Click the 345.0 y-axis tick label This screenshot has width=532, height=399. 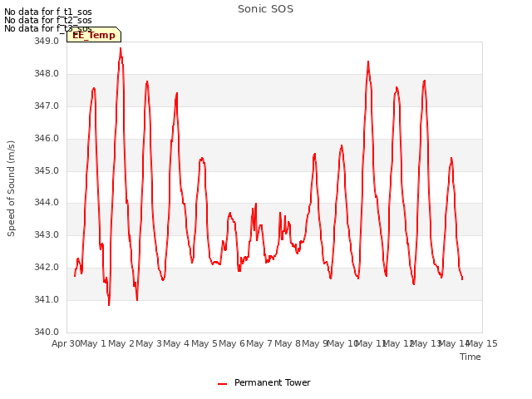click(x=47, y=170)
